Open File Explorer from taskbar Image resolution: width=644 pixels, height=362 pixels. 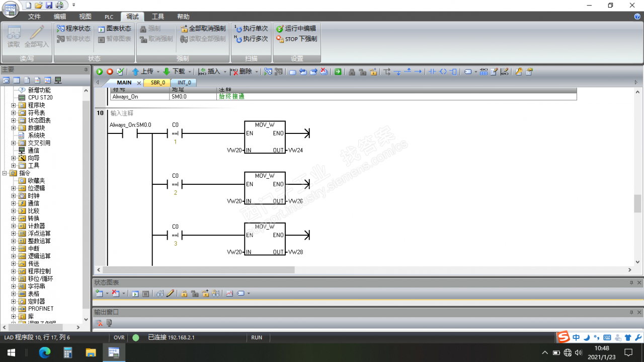coord(91,352)
